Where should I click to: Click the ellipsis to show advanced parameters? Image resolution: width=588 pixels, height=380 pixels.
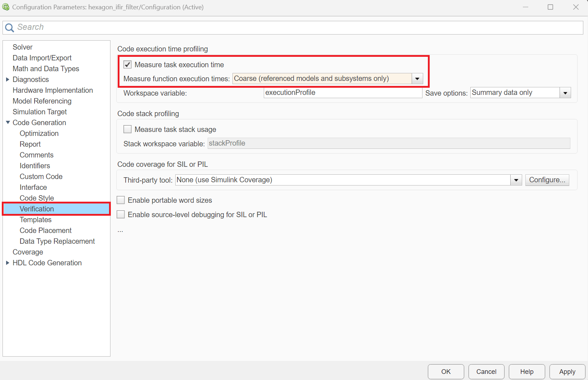[120, 230]
